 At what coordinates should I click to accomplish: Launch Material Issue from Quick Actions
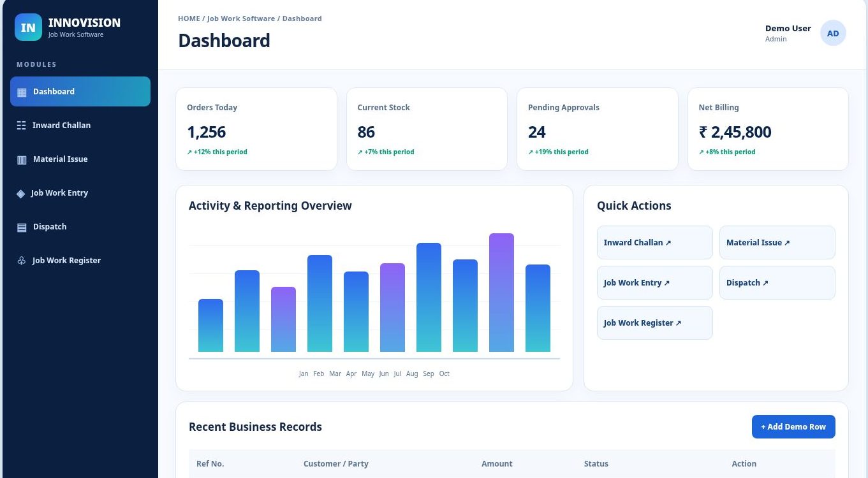(777, 242)
